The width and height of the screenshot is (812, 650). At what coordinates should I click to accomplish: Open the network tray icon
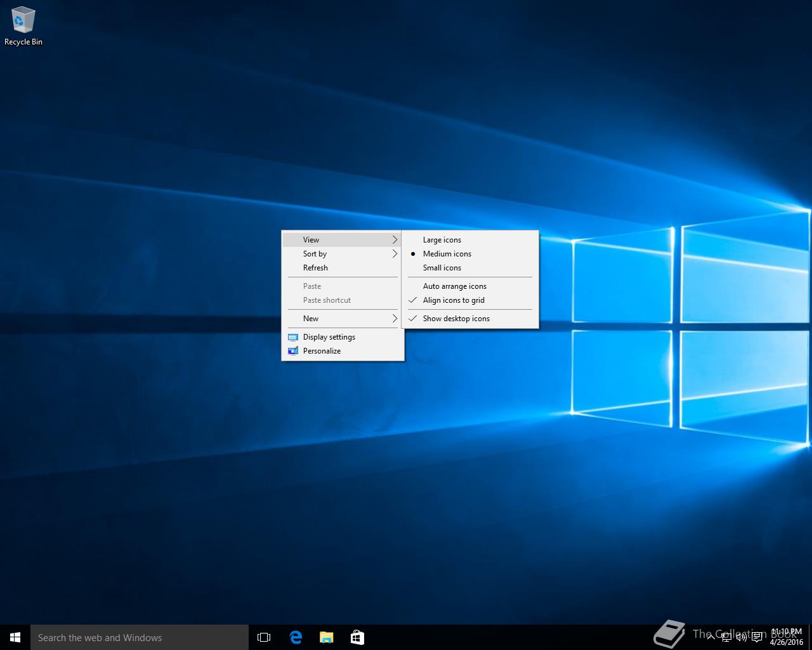(726, 637)
